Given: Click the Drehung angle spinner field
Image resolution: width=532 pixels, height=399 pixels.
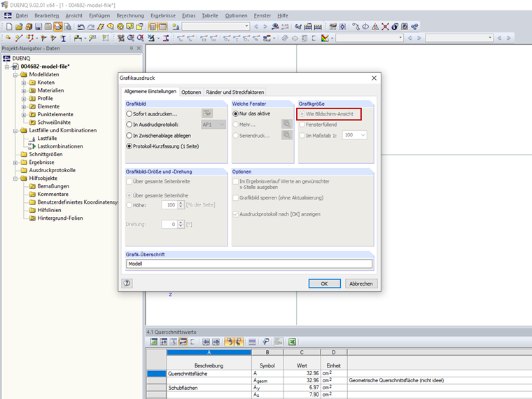Looking at the screenshot, I should point(173,224).
